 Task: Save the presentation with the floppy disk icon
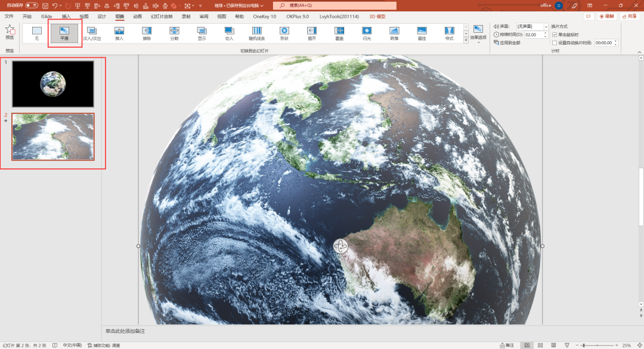[45, 5]
